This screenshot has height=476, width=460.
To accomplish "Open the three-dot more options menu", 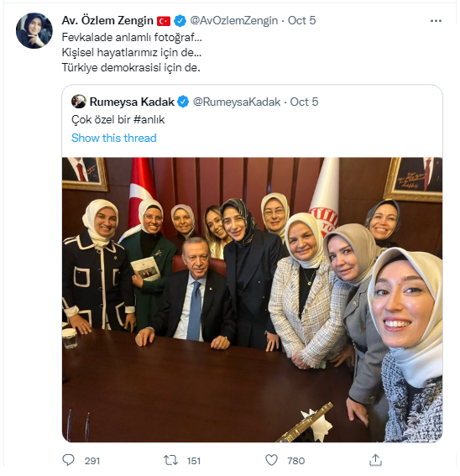I will pos(436,21).
